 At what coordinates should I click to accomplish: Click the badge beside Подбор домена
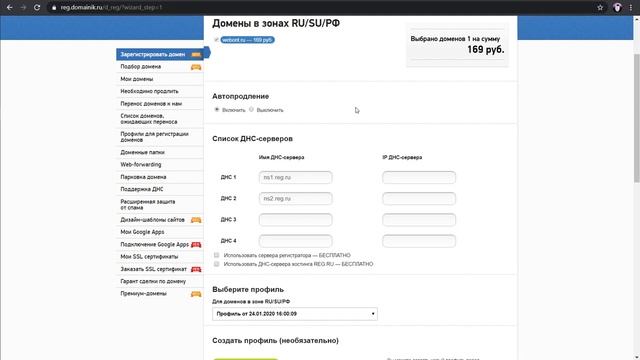point(196,67)
